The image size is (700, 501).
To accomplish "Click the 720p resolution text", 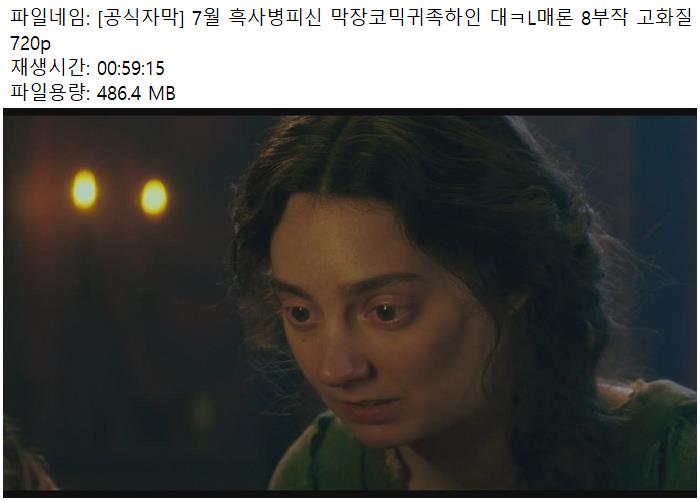I will (31, 44).
